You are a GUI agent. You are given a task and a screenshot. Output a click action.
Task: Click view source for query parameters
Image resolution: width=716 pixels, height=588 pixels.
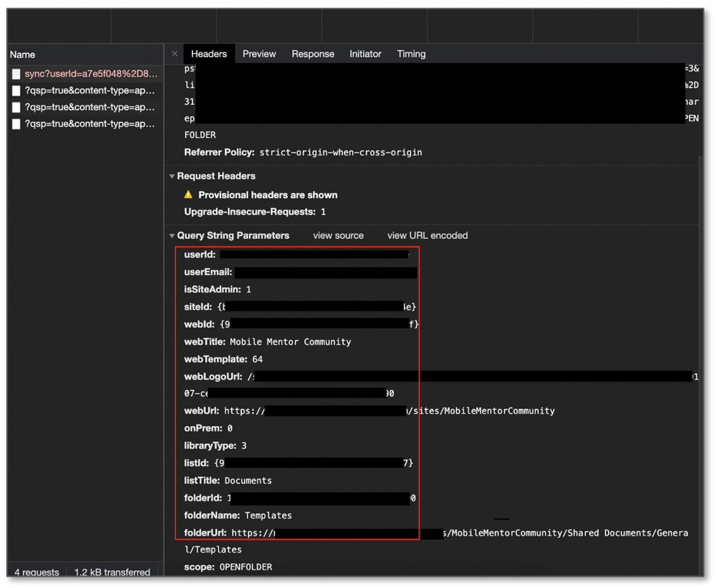coord(338,235)
